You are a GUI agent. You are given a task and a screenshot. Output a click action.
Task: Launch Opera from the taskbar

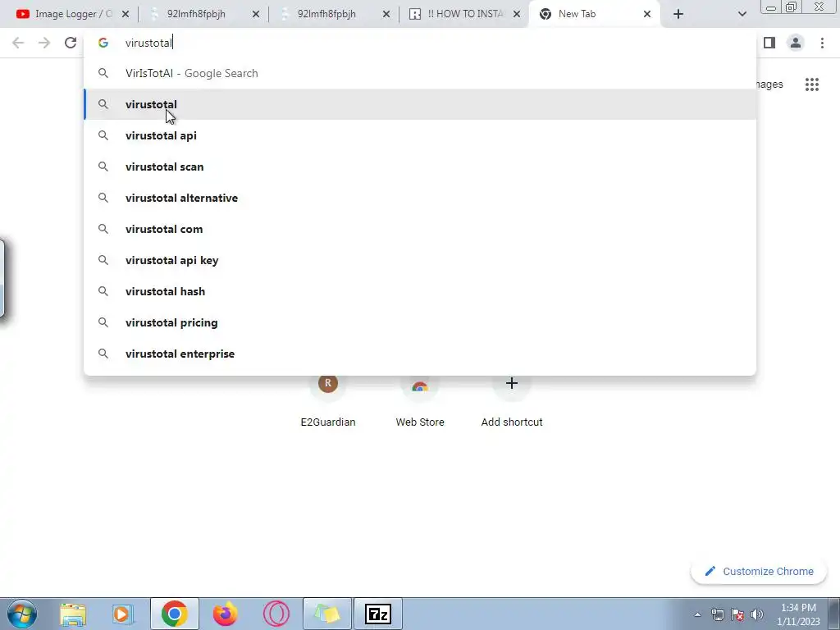276,614
